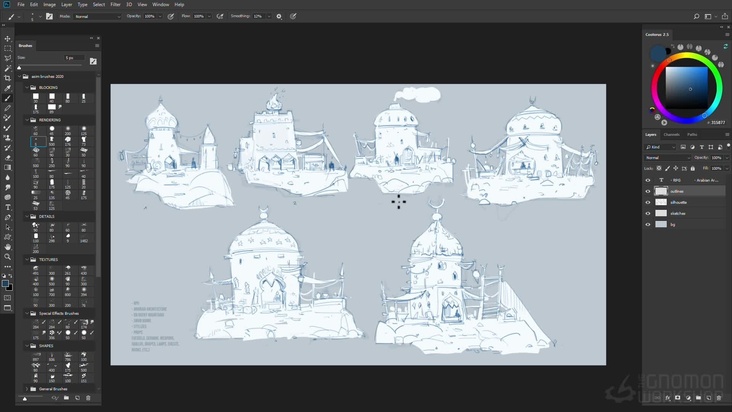Open the Image menu
Screen dimensions: 732x412
49,5
